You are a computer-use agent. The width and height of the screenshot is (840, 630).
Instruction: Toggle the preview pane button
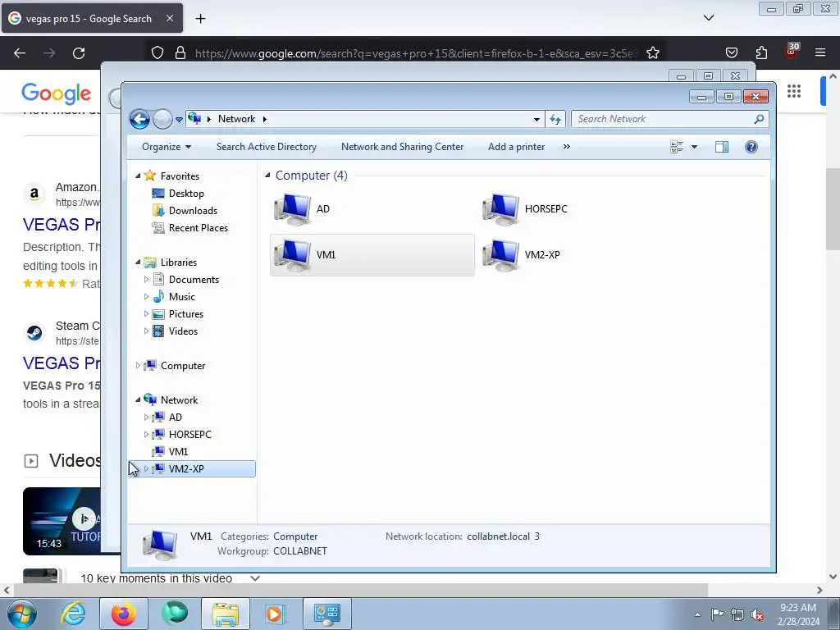(722, 147)
